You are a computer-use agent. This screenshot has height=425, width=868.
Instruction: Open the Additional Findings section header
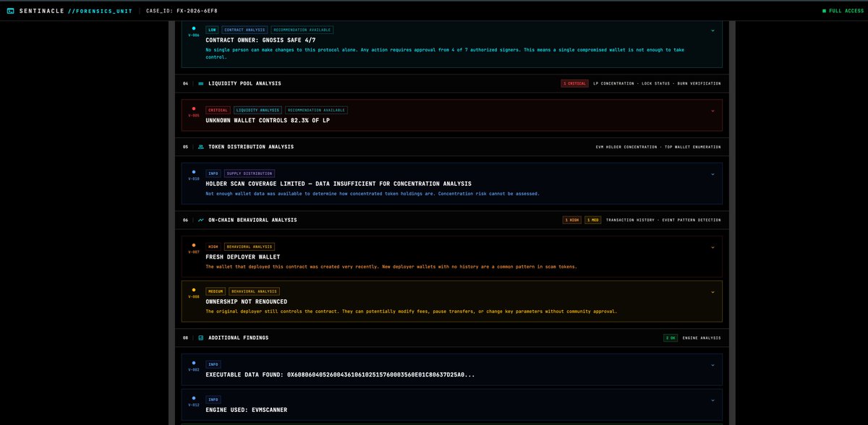click(452, 338)
